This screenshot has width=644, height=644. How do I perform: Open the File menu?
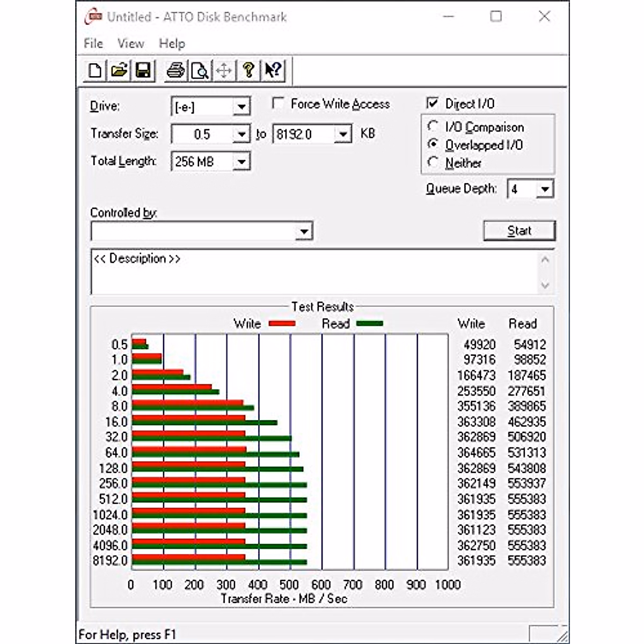pyautogui.click(x=93, y=43)
